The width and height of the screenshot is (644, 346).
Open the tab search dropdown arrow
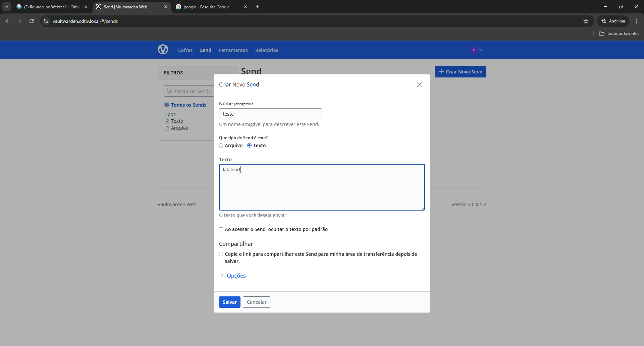pos(7,7)
